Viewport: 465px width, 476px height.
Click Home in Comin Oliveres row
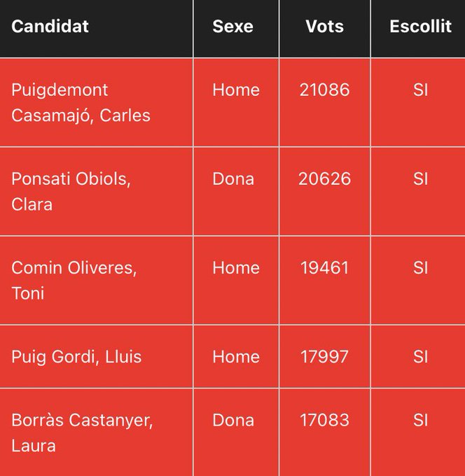click(x=236, y=267)
